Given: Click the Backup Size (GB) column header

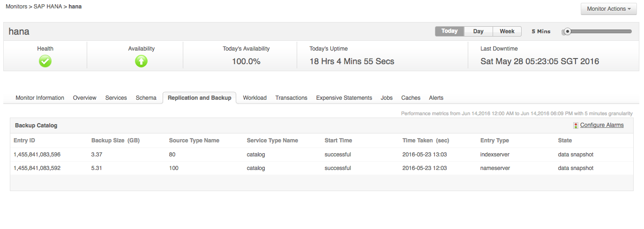Looking at the screenshot, I should 115,140.
